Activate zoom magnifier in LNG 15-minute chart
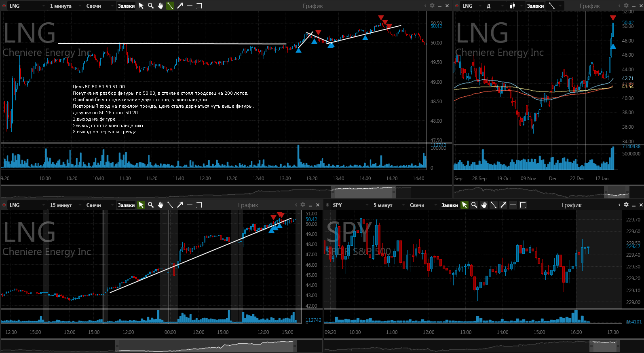 151,205
